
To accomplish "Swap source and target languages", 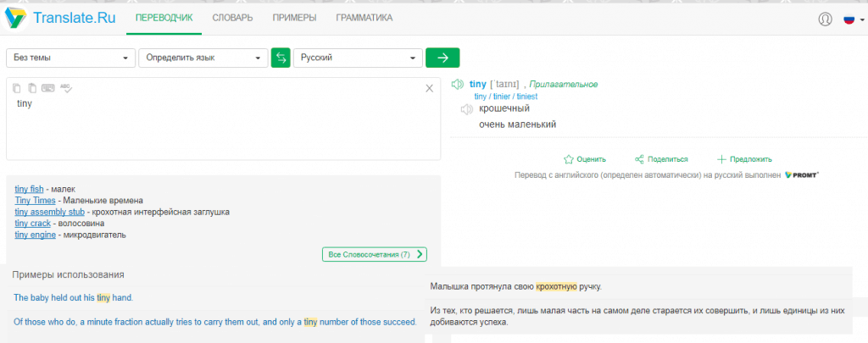I will pos(281,58).
